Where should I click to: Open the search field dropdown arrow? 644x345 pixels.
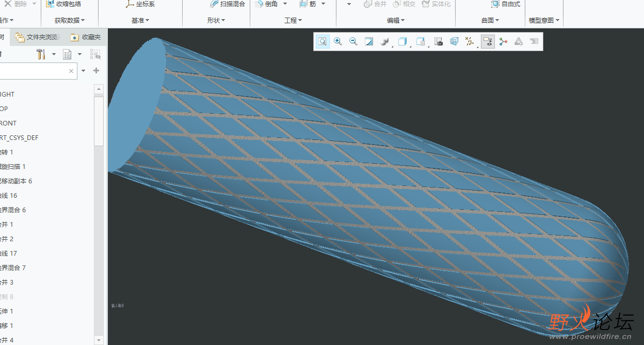(x=83, y=71)
